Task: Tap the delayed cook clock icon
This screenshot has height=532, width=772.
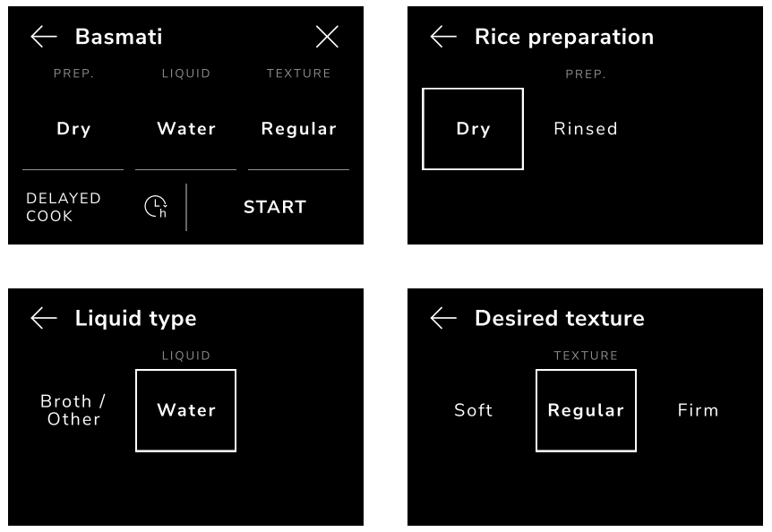Action: 155,207
